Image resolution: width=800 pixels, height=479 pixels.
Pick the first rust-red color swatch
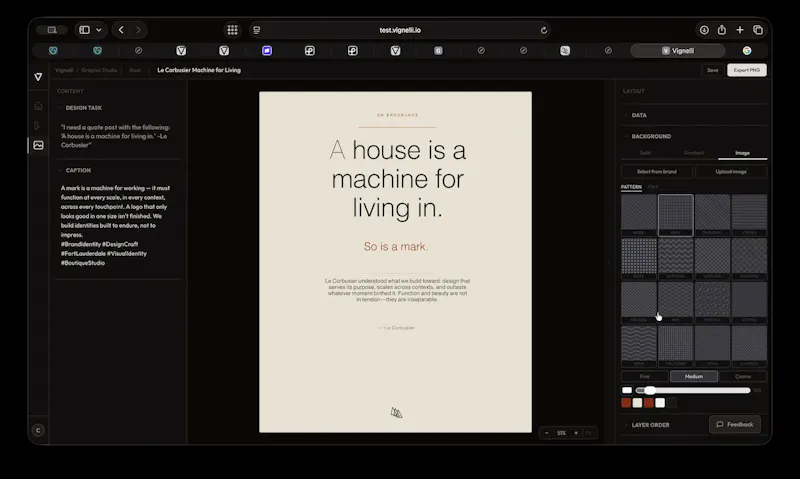click(x=626, y=403)
